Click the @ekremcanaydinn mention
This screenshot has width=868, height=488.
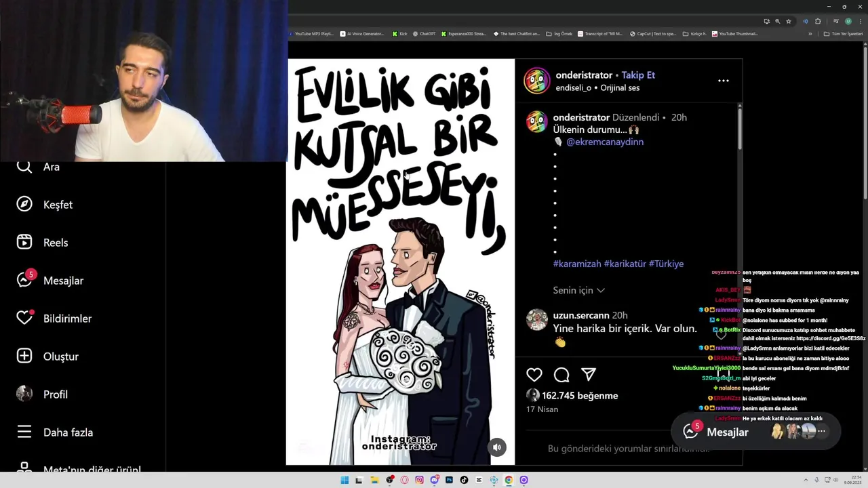(x=605, y=142)
